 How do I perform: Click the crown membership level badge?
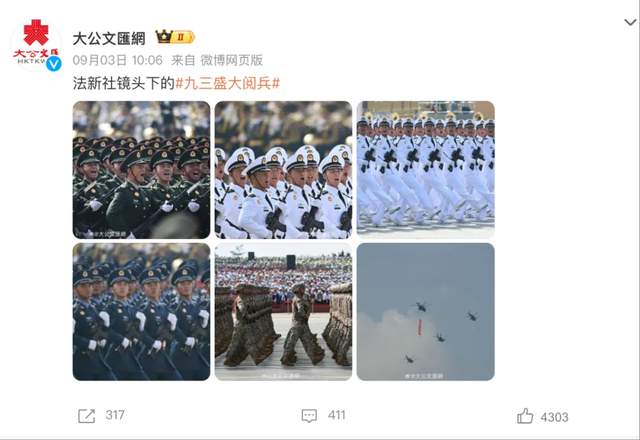click(x=175, y=37)
